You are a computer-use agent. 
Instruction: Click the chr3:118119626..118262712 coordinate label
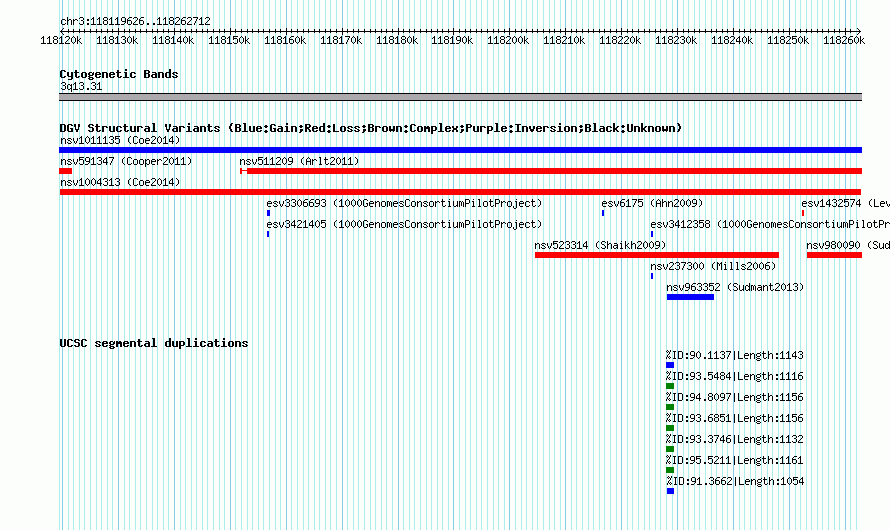click(x=135, y=21)
